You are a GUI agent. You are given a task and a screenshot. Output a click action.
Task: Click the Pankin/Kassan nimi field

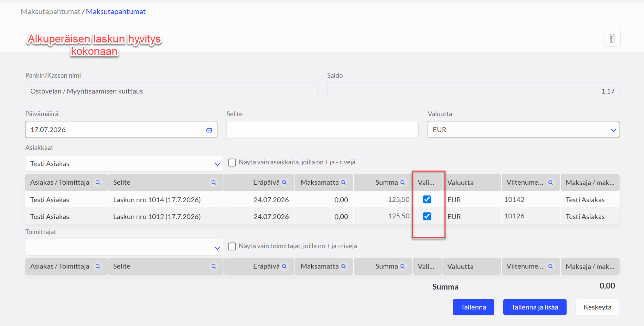(x=171, y=91)
